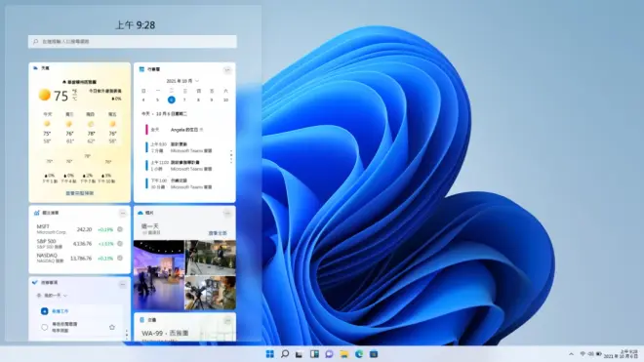
Task: Open taskbar Search magnifier
Action: pos(285,354)
